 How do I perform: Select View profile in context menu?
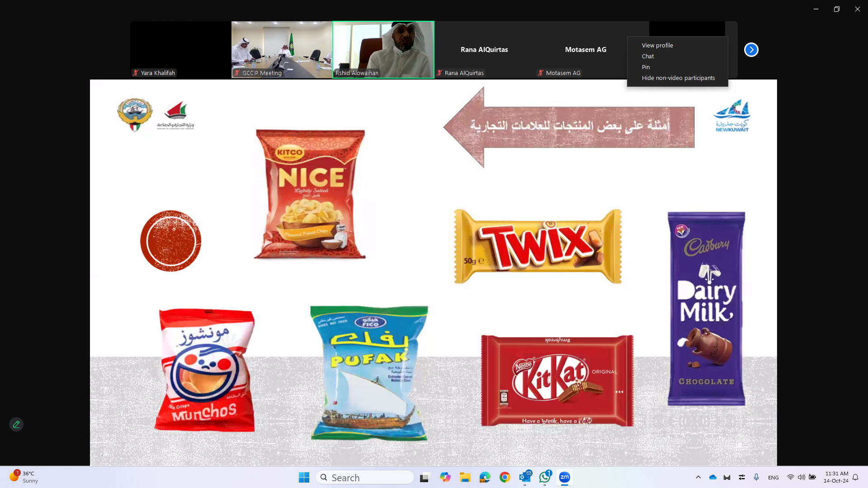pyautogui.click(x=657, y=45)
